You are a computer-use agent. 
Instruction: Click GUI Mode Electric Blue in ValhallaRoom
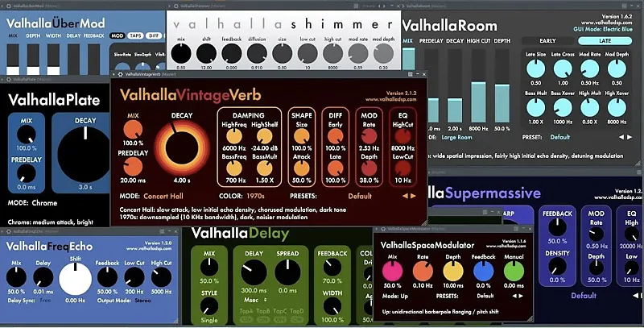pos(605,30)
